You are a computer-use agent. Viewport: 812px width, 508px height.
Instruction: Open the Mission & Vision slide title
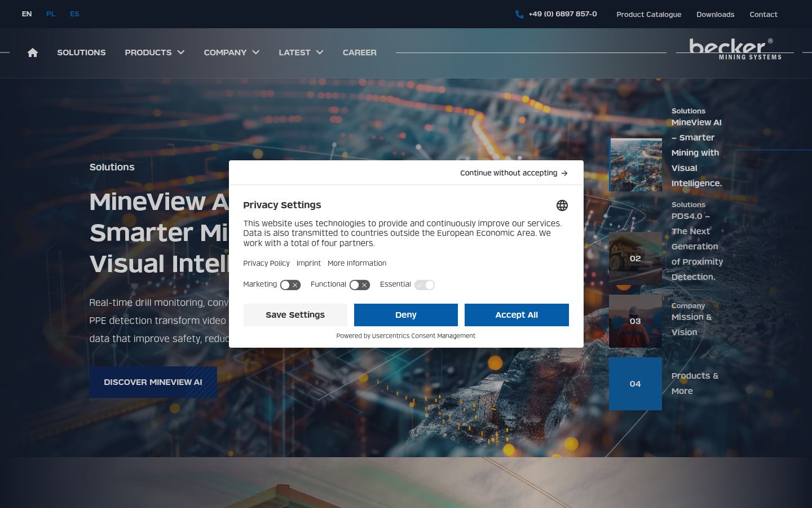691,325
